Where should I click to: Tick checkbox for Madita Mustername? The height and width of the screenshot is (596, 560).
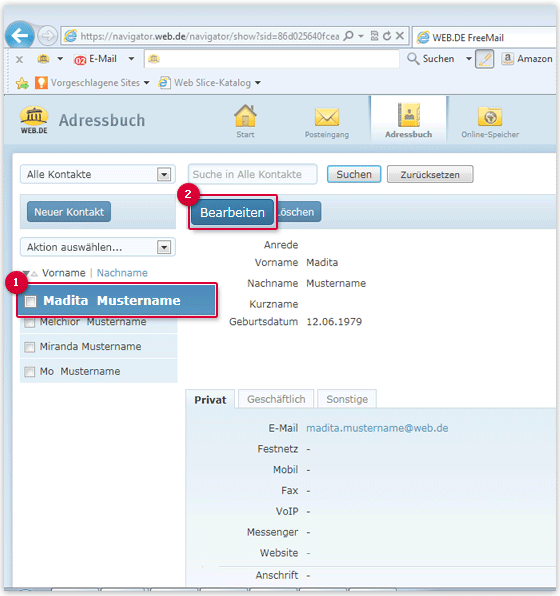[x=30, y=301]
